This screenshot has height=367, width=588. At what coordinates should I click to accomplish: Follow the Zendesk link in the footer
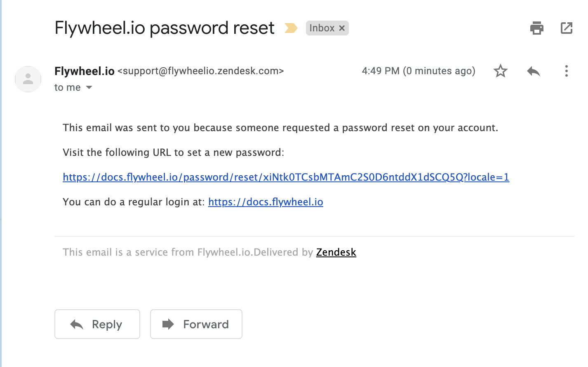point(336,252)
